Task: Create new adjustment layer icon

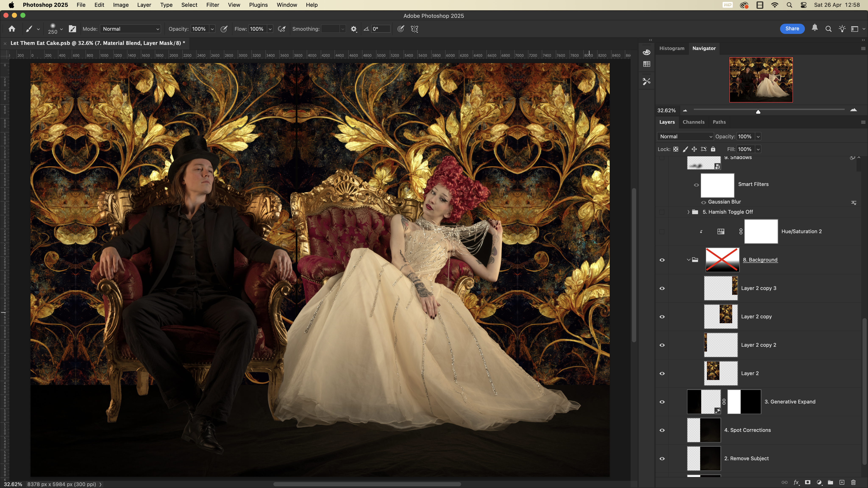Action: tap(819, 482)
